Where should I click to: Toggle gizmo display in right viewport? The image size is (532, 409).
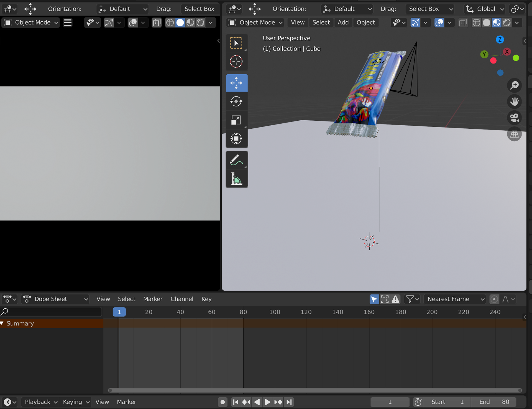click(x=415, y=22)
